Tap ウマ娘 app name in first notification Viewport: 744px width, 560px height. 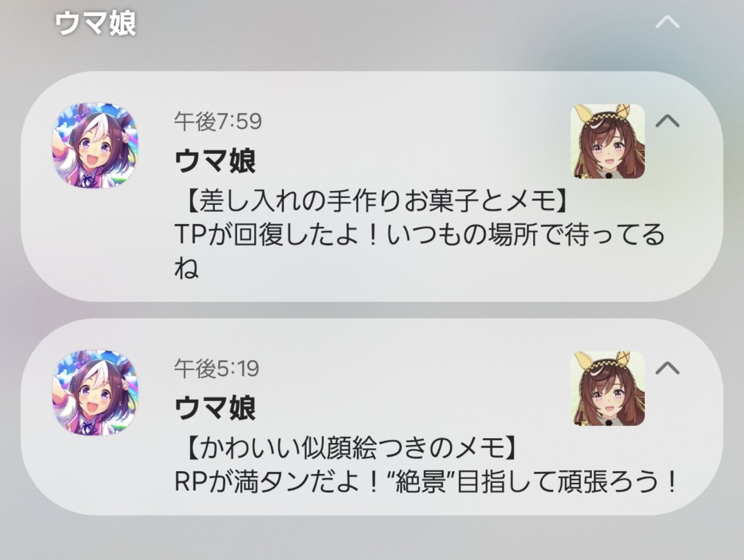point(215,160)
